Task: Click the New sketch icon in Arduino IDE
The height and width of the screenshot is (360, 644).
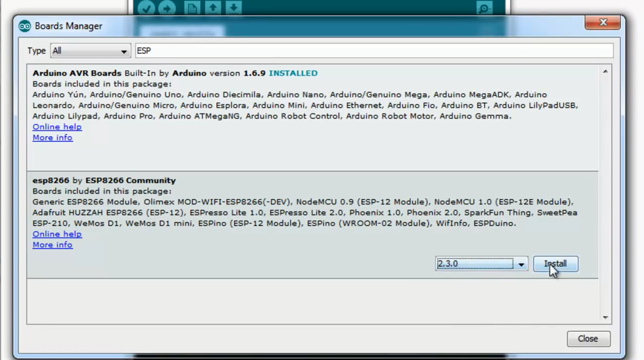Action: click(x=192, y=8)
